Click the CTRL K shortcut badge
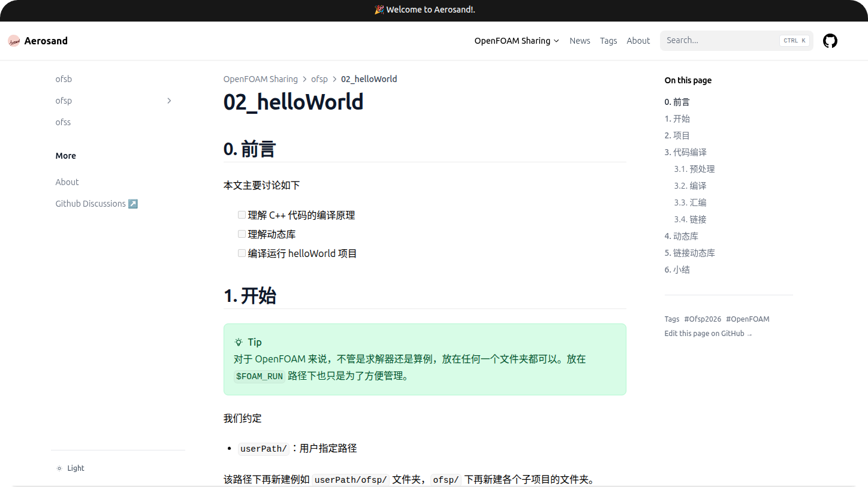The image size is (868, 487). coord(795,41)
